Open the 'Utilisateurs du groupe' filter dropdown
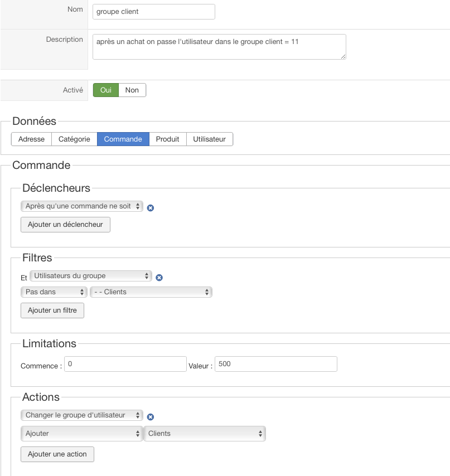The height and width of the screenshot is (476, 450). (x=91, y=276)
